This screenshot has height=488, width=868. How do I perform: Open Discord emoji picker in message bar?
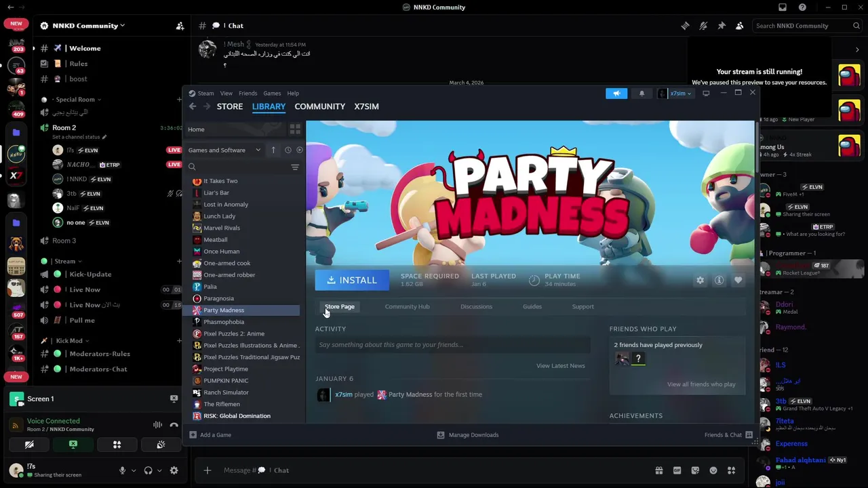click(713, 470)
